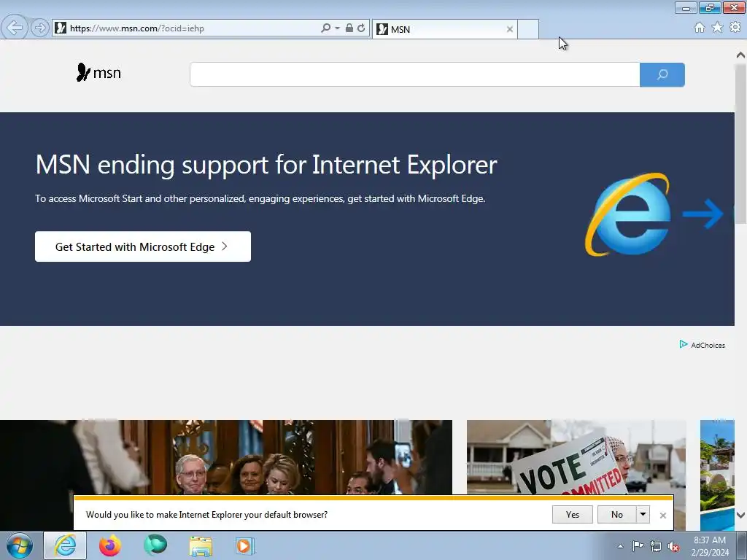The height and width of the screenshot is (560, 747).
Task: Click the search magnifier in address bar
Action: 326,28
